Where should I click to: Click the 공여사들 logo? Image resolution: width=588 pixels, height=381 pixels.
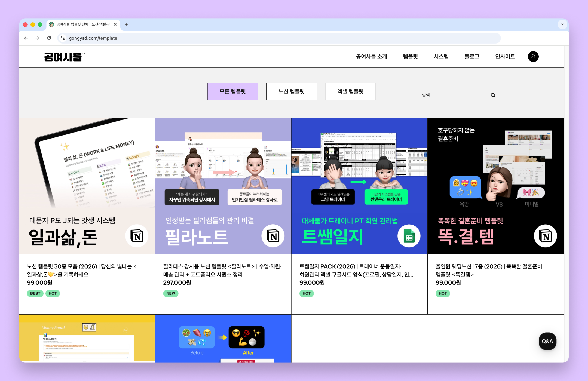pyautogui.click(x=65, y=57)
